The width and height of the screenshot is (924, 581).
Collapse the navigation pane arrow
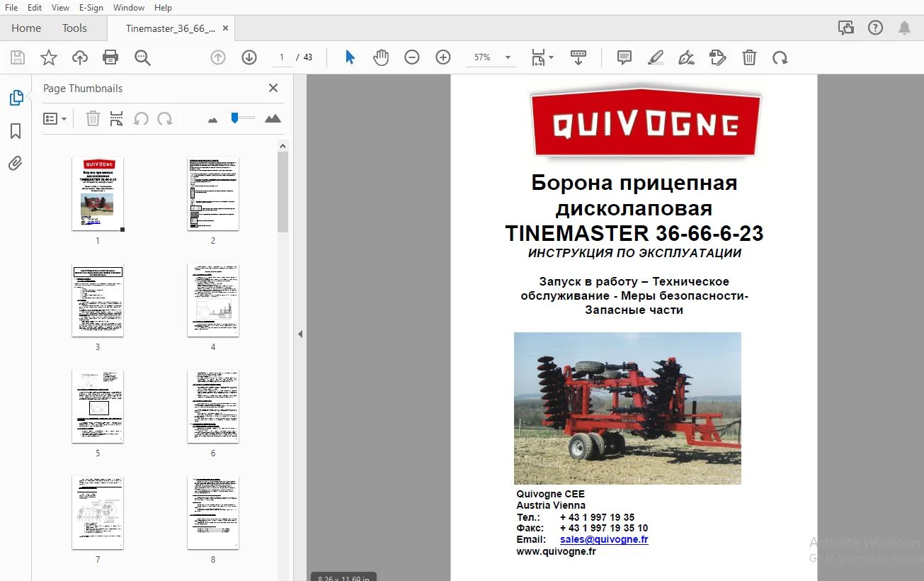pyautogui.click(x=300, y=334)
